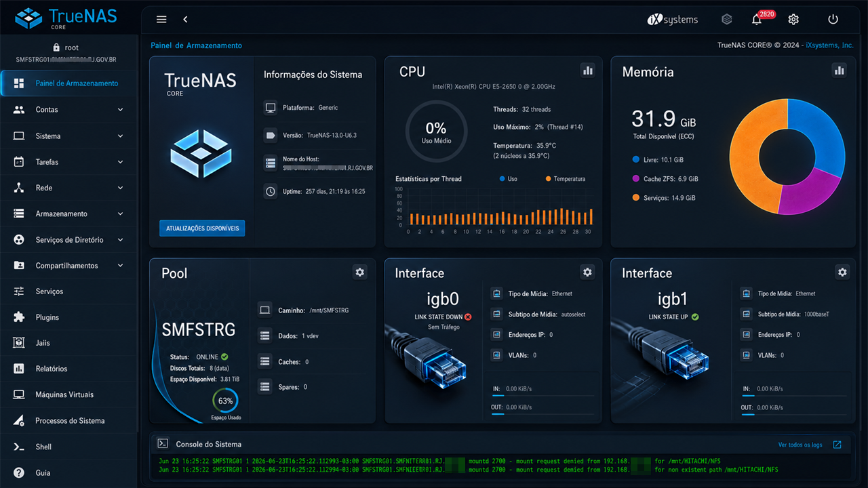Image resolution: width=868 pixels, height=488 pixels.
Task: Expand the Compartilhamentos menu chevron
Action: pos(121,266)
